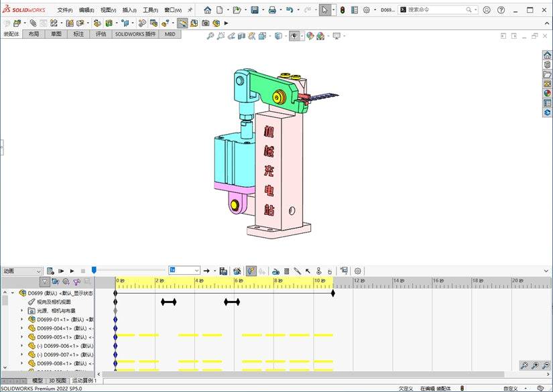Open Motion Study Properties gear icon
The width and height of the screenshot is (553, 392).
coord(358,271)
